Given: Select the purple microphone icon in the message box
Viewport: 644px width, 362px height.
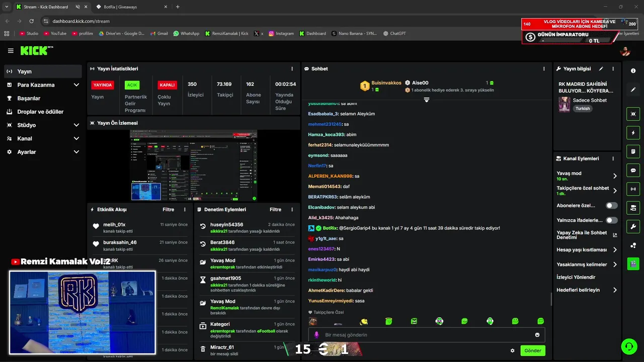Looking at the screenshot, I should click(316, 335).
